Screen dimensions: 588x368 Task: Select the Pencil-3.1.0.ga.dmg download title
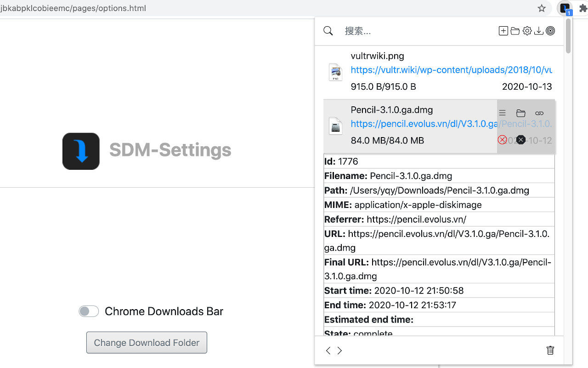[392, 110]
